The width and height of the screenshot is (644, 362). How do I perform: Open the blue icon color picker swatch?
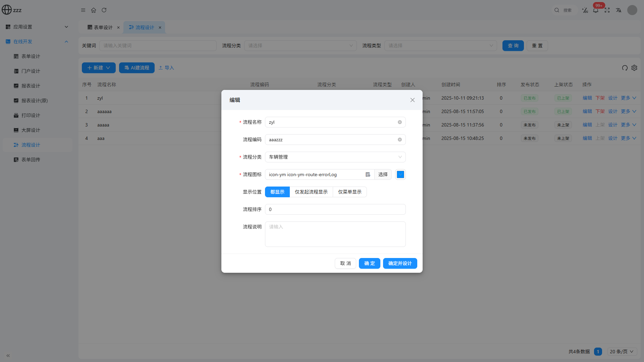(400, 174)
